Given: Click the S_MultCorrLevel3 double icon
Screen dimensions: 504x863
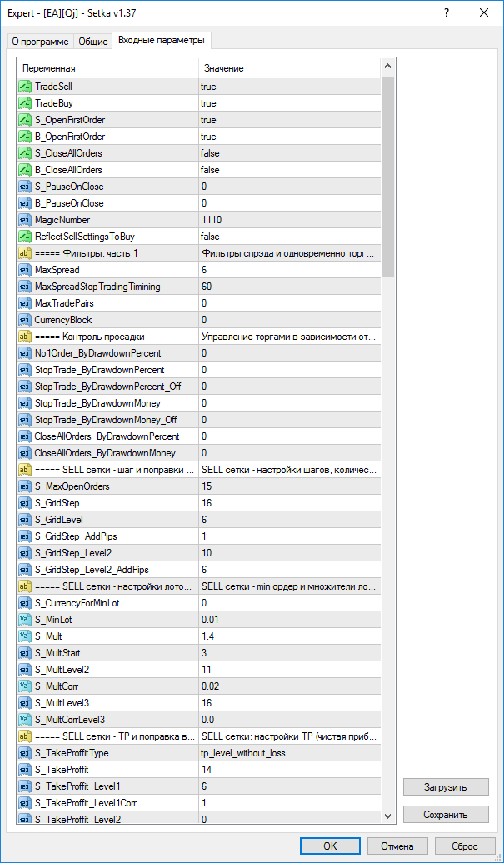Looking at the screenshot, I should [x=25, y=720].
